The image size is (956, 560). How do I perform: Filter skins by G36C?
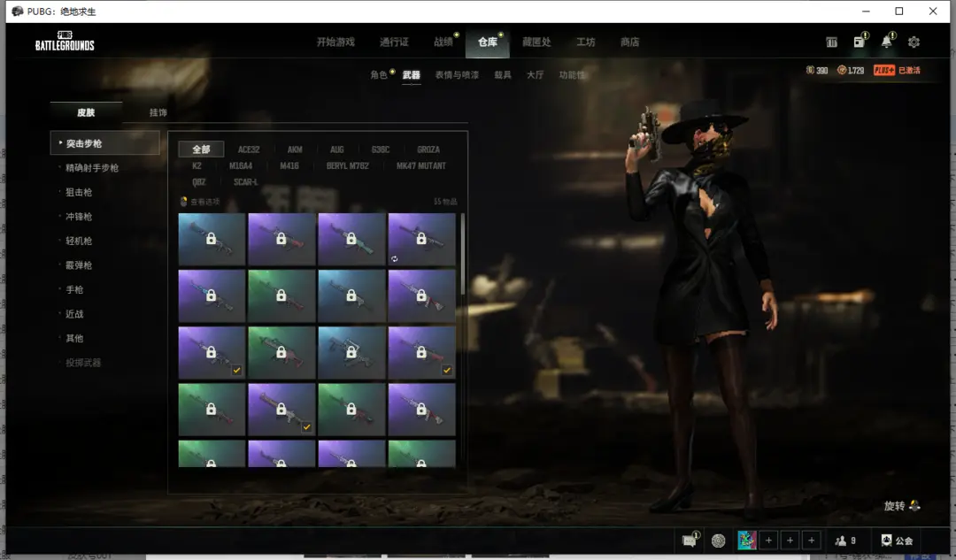(x=381, y=150)
